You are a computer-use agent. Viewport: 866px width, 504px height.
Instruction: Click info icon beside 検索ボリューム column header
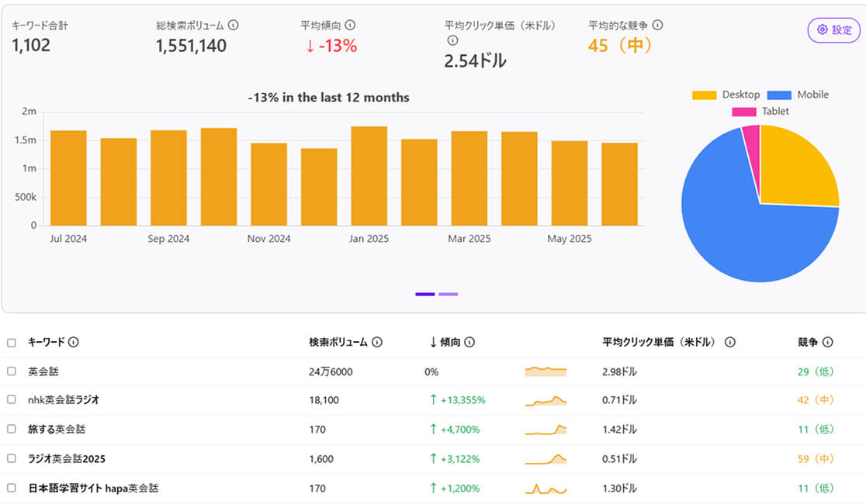click(376, 342)
